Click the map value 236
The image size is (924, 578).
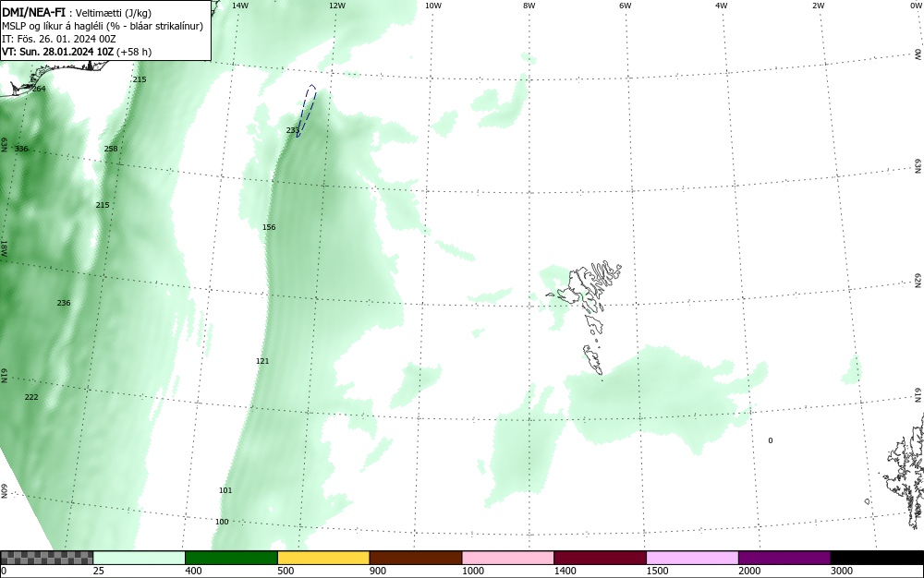click(x=64, y=303)
